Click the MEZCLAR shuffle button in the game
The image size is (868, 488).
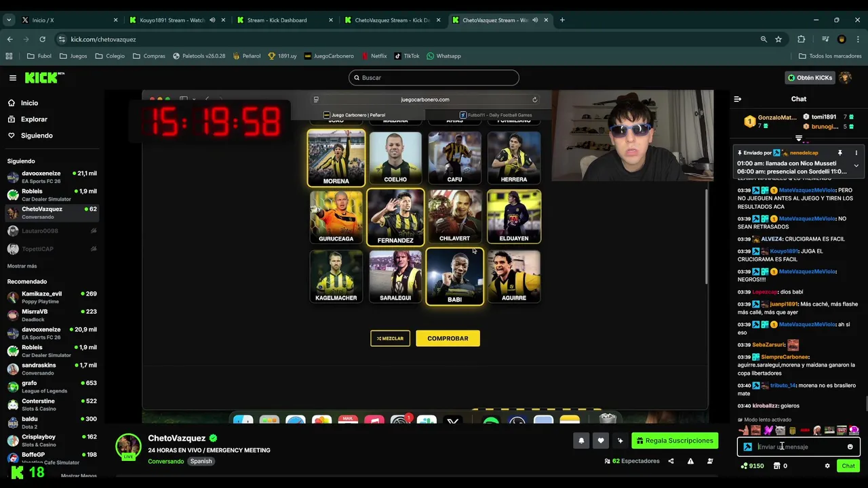(390, 338)
